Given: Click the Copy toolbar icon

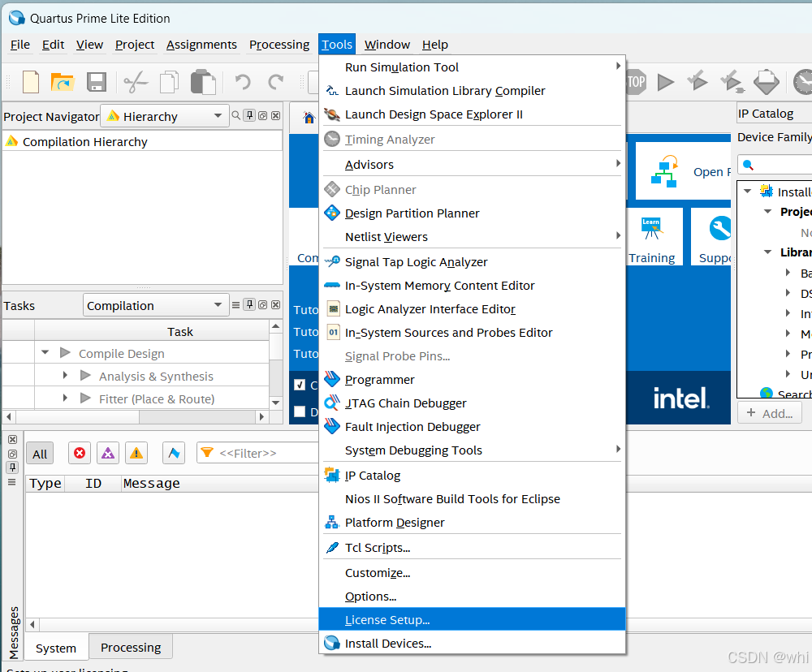Looking at the screenshot, I should click(x=170, y=82).
